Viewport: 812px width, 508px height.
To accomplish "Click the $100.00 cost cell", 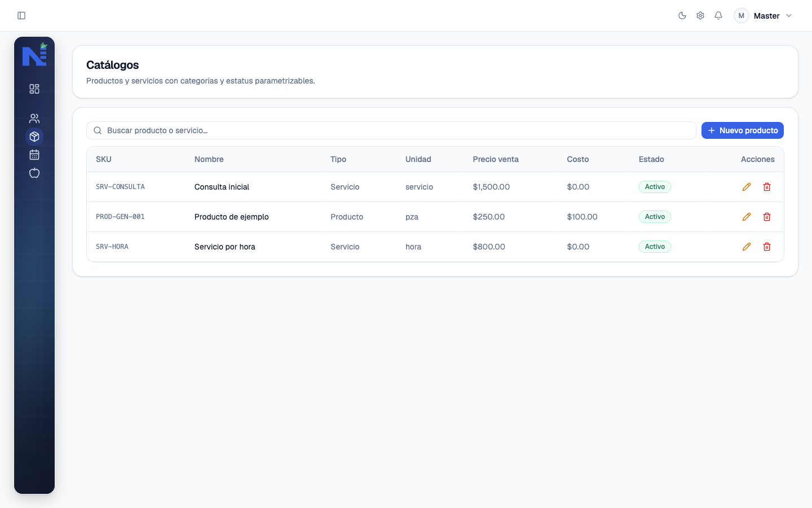I will pyautogui.click(x=582, y=217).
